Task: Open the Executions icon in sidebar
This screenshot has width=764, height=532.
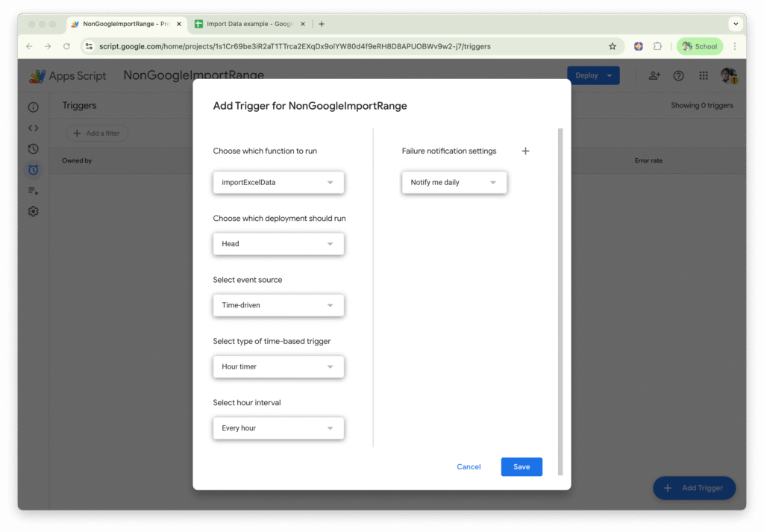Action: tap(33, 191)
